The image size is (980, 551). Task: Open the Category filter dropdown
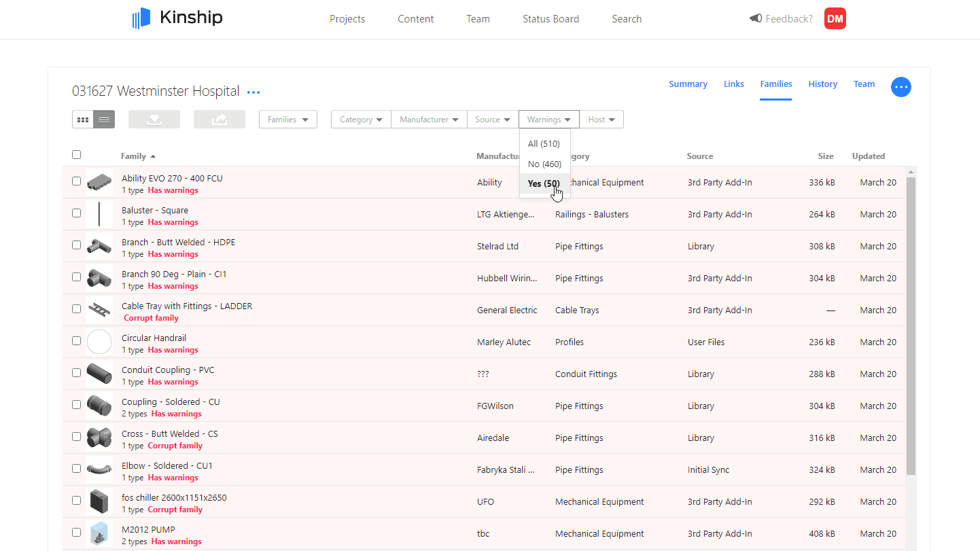360,119
